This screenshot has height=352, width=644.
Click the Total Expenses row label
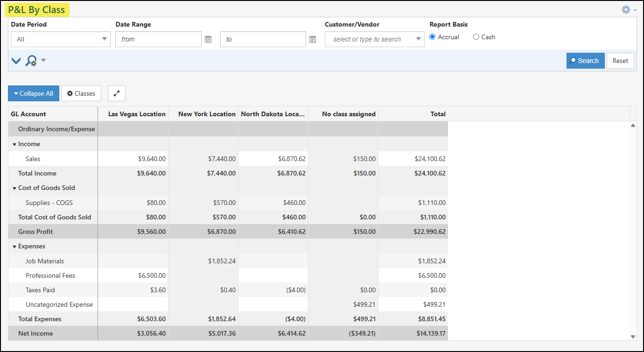(x=40, y=319)
